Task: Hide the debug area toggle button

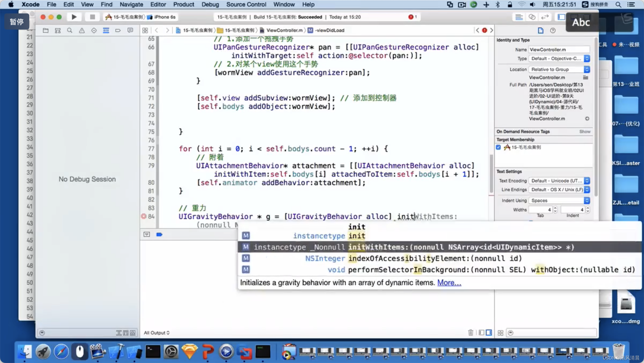Action: coord(147,234)
